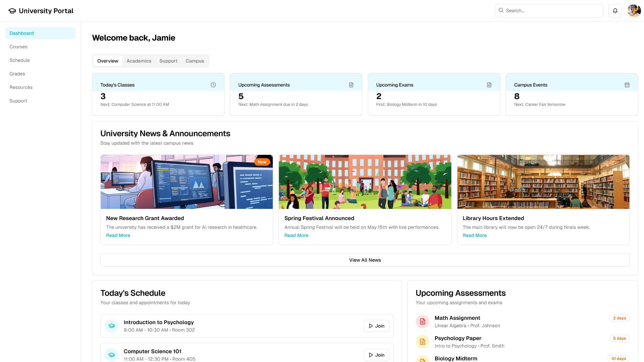The width and height of the screenshot is (644, 362).
Task: Switch to the Campus tab
Action: [195, 61]
